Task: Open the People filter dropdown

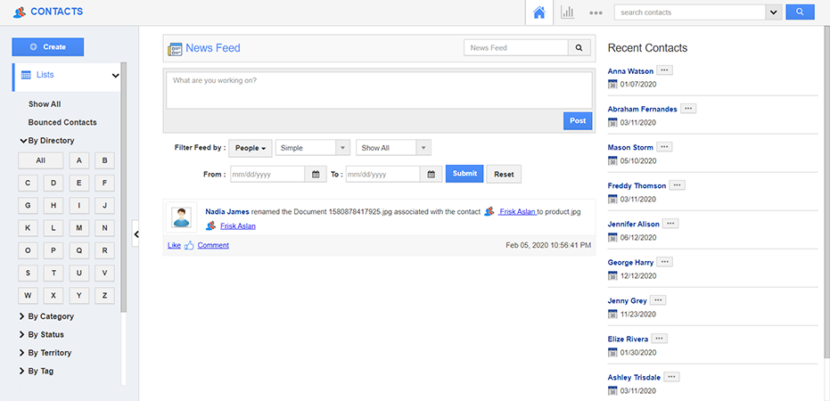Action: point(250,148)
